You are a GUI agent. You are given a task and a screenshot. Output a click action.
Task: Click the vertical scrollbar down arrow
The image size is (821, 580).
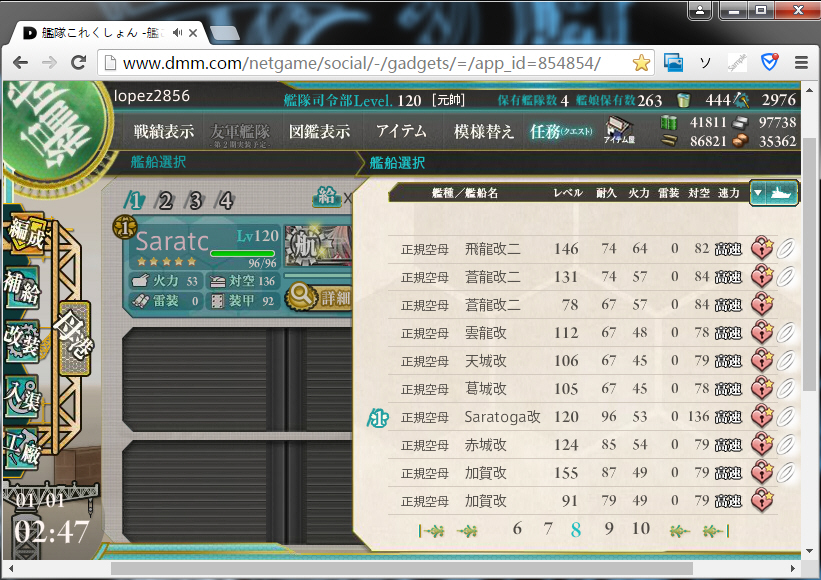click(x=810, y=551)
